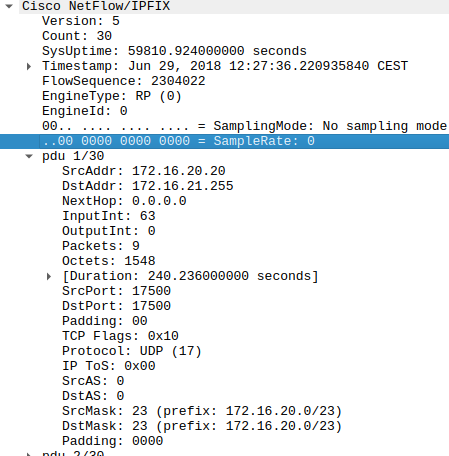449x456 pixels.
Task: Select the DstAddr: 172.16.21.255 row
Action: click(x=148, y=186)
